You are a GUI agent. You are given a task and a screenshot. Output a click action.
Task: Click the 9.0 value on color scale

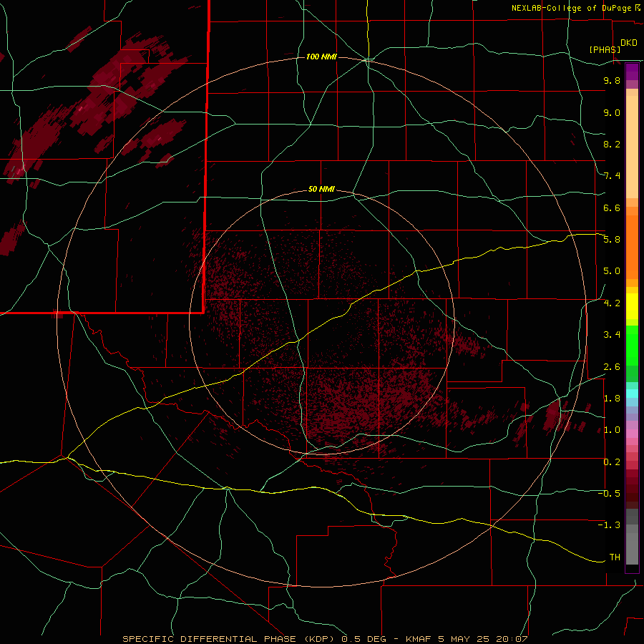tap(612, 112)
